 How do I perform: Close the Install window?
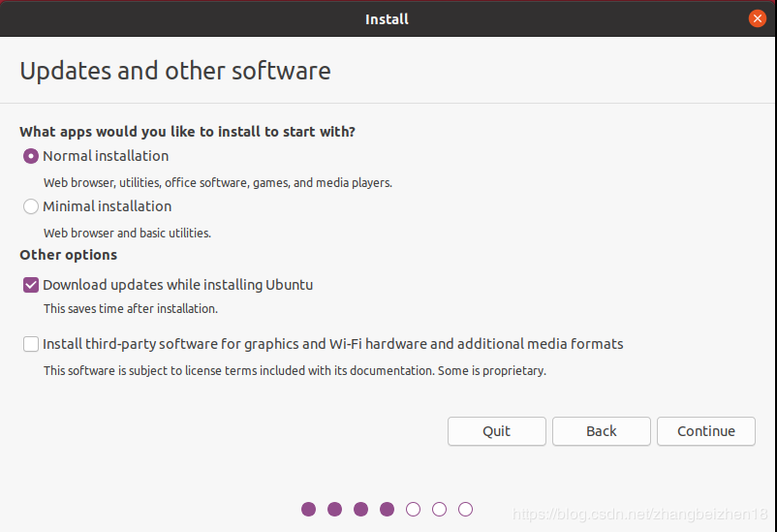[758, 18]
